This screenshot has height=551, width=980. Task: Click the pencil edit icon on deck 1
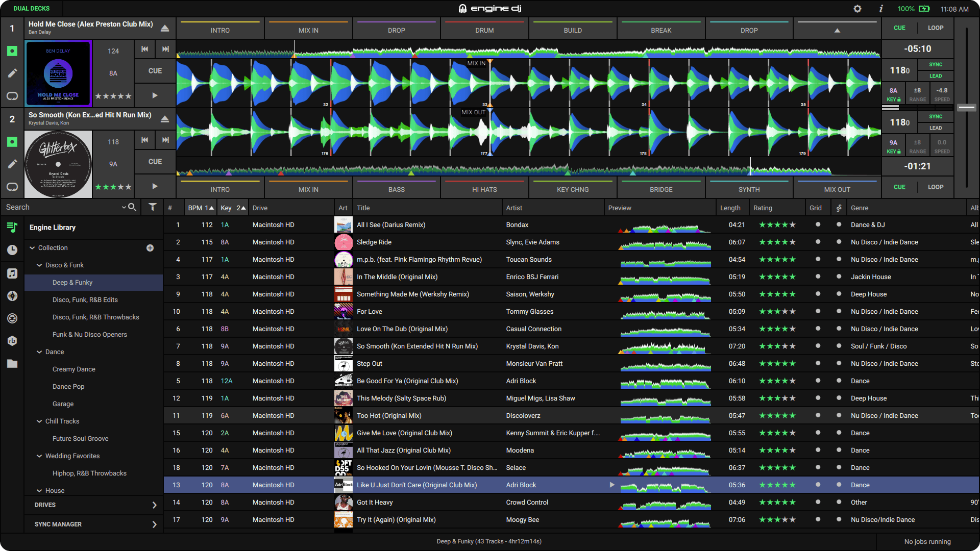(12, 73)
